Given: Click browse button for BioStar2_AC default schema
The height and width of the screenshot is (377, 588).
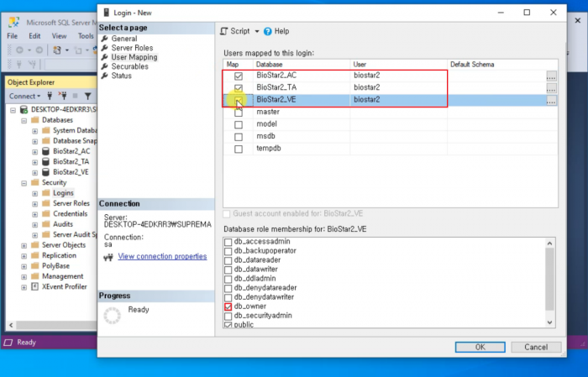Looking at the screenshot, I should click(551, 76).
